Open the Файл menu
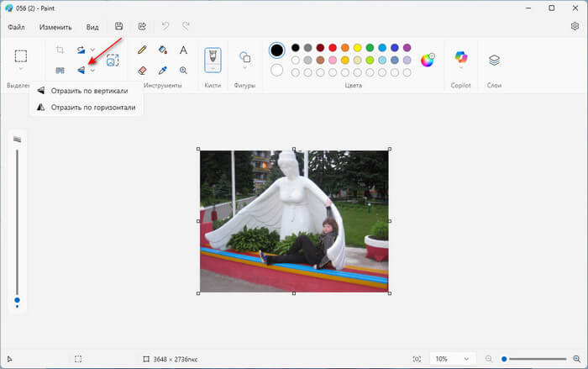The image size is (588, 369). click(x=16, y=27)
